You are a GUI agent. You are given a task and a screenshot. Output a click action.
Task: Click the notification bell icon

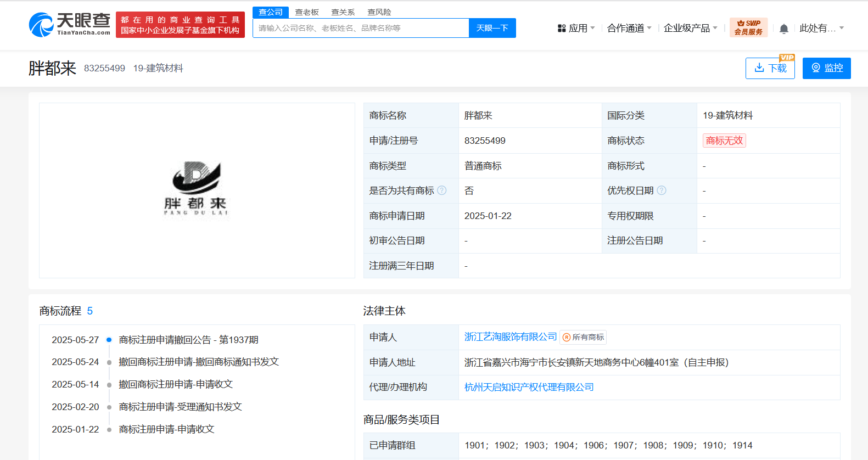point(783,29)
